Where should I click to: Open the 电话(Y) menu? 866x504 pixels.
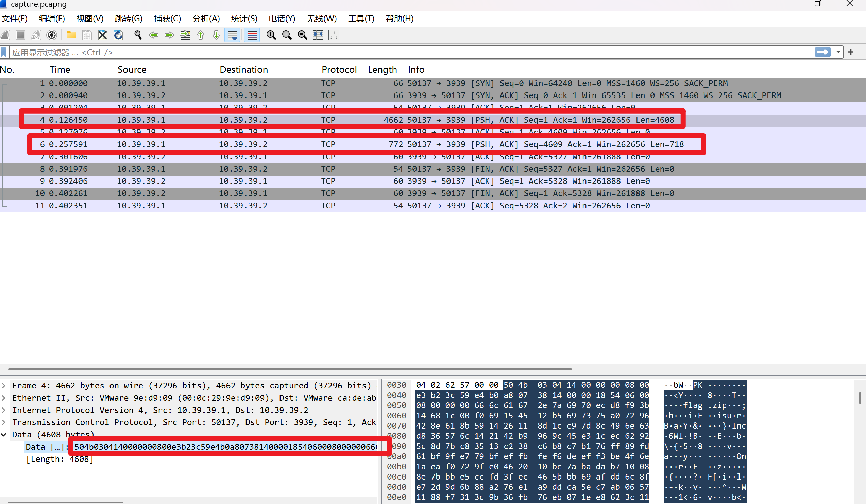pyautogui.click(x=282, y=19)
